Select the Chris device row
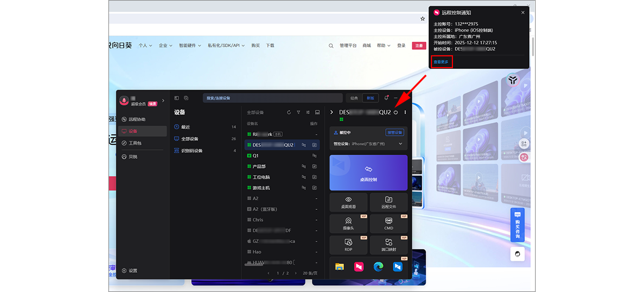 (282, 220)
